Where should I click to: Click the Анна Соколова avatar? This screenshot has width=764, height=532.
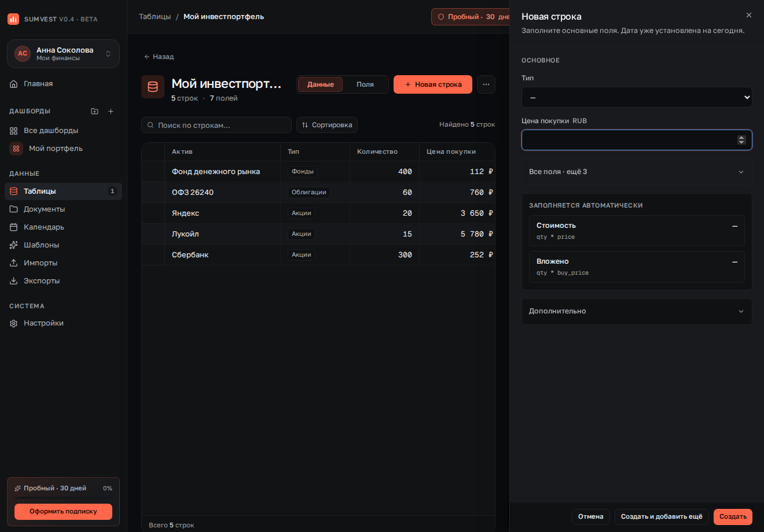(x=23, y=54)
